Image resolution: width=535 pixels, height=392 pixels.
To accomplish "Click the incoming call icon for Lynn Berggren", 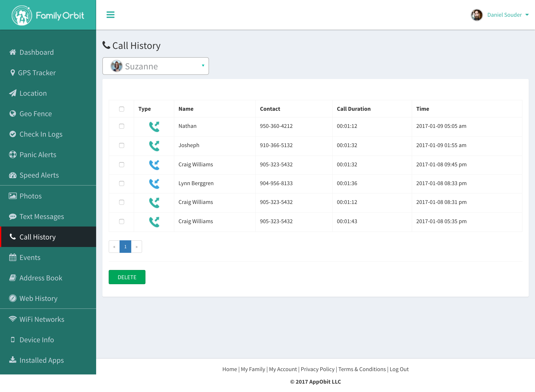I will [x=154, y=184].
